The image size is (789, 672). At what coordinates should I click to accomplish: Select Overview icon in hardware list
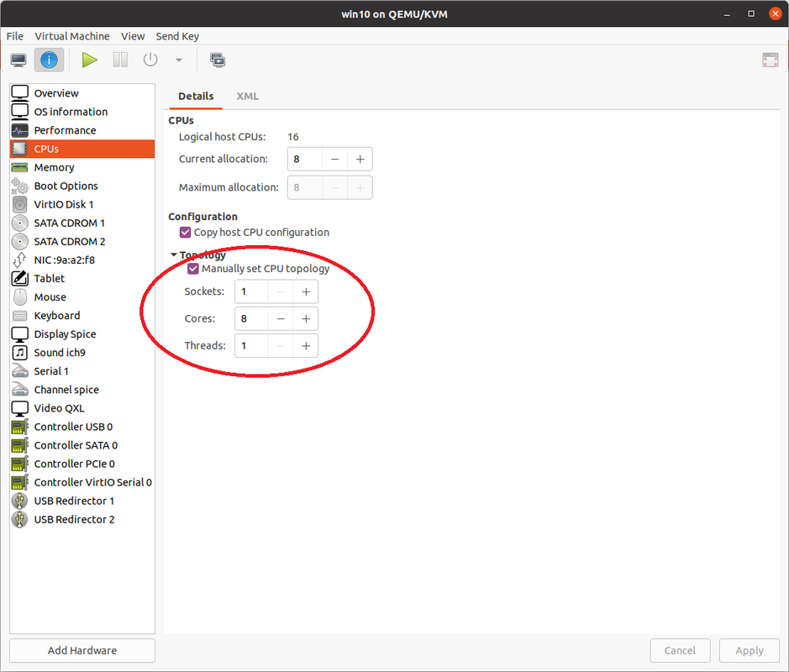19,93
